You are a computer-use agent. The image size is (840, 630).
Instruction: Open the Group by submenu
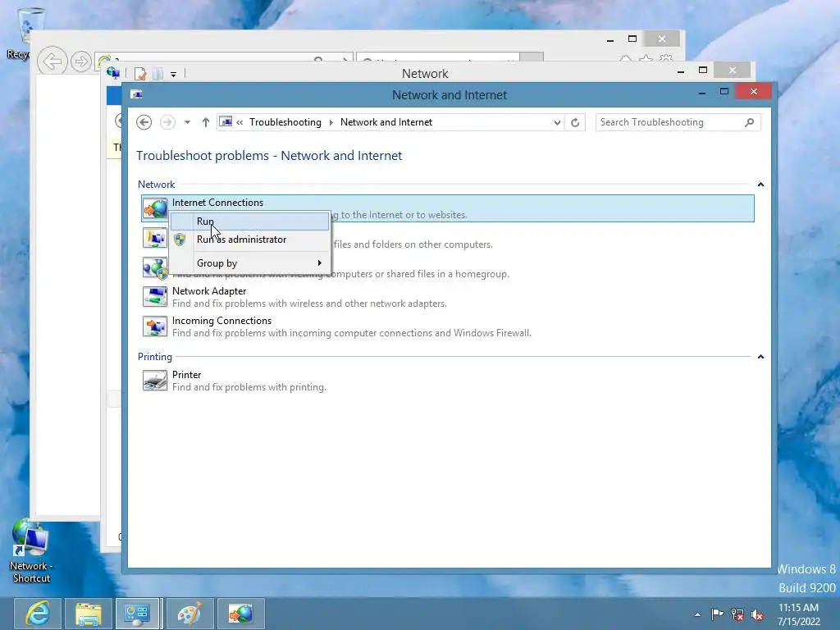(249, 263)
